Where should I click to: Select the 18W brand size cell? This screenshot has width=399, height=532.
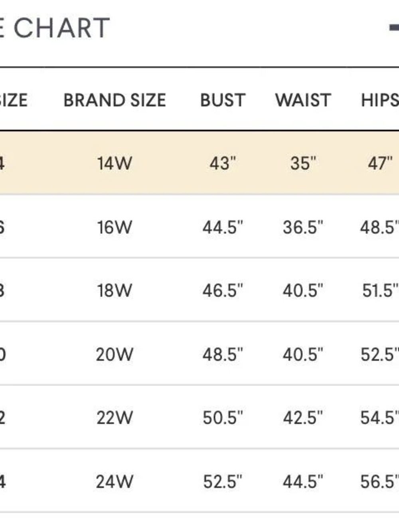coord(115,290)
